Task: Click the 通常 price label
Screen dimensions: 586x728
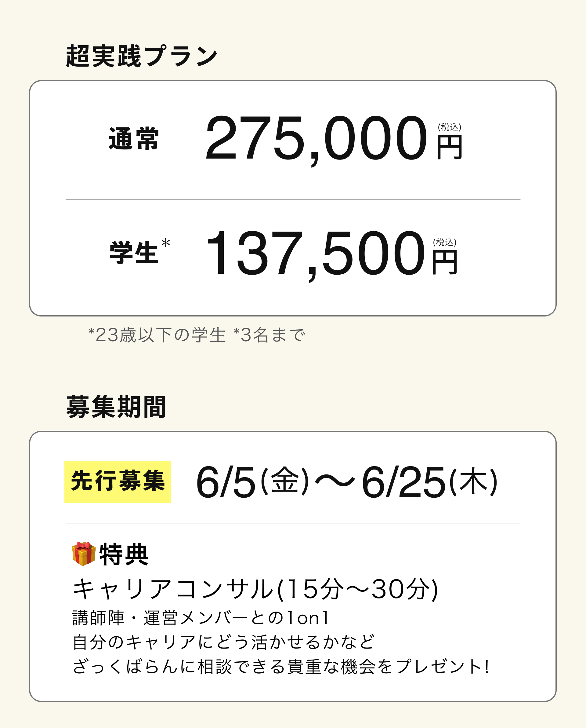Action: click(x=134, y=138)
